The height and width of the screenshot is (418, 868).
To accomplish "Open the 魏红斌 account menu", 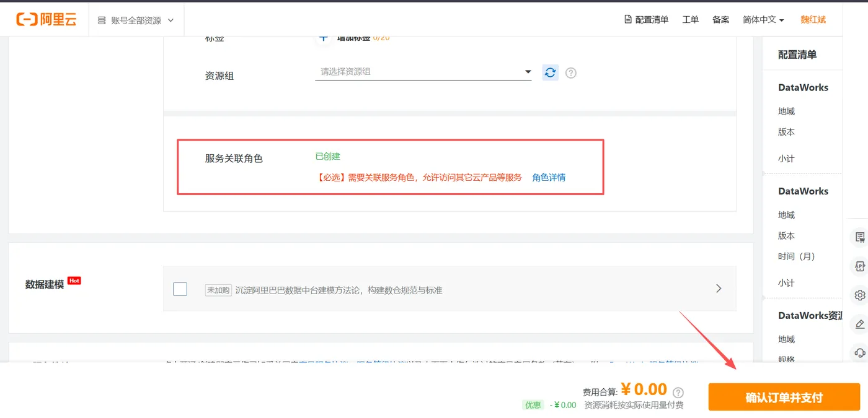I will coord(813,20).
